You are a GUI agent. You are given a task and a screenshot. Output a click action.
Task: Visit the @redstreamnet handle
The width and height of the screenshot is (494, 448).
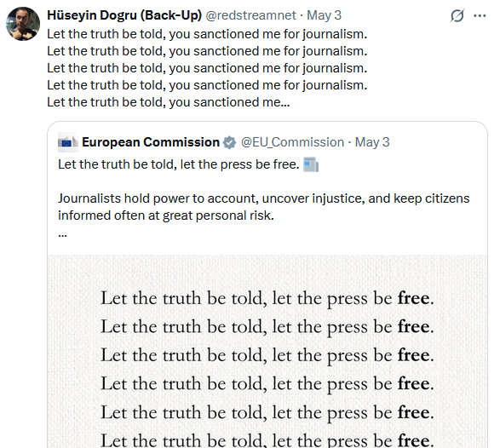[x=250, y=15]
